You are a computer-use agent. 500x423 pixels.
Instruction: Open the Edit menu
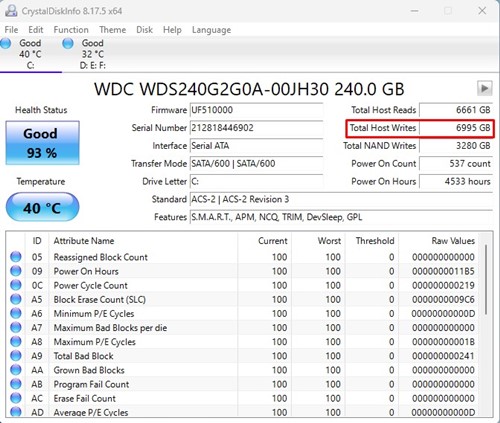[x=36, y=30]
